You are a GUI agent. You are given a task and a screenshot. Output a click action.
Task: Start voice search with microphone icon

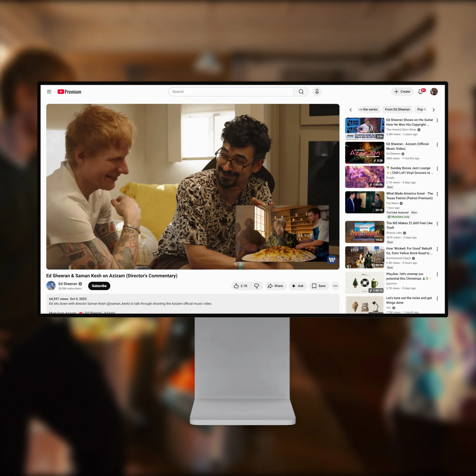317,92
